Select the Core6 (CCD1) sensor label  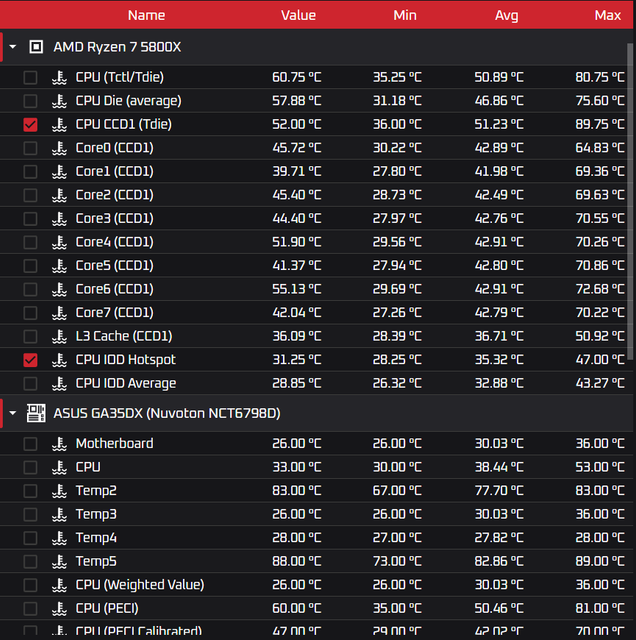pos(115,289)
